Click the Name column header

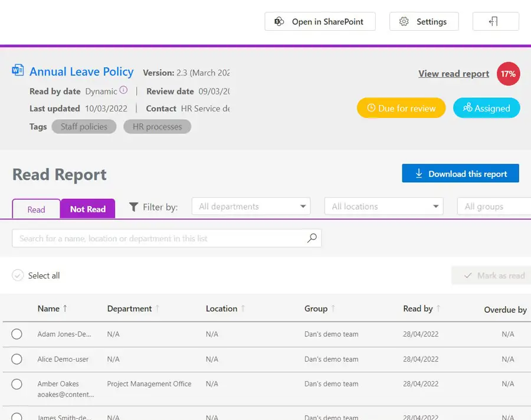click(x=48, y=309)
